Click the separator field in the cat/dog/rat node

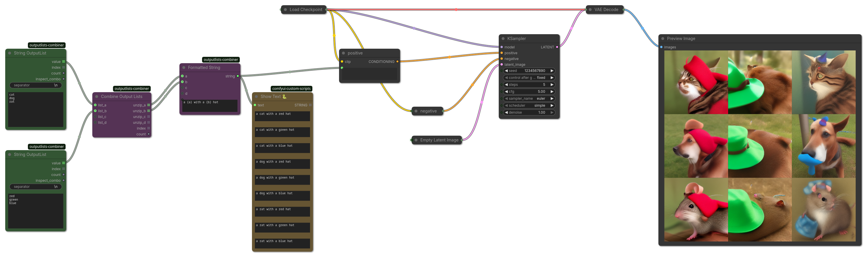pos(36,85)
